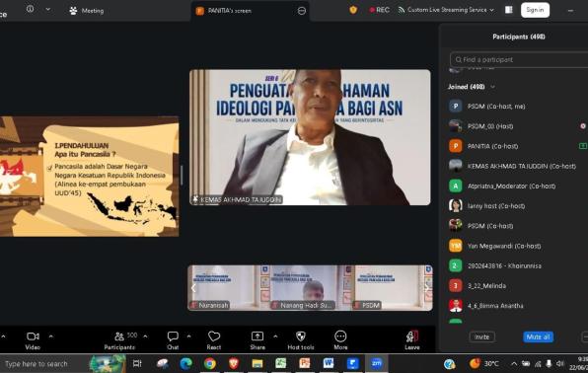Screen dimensions: 588x373
Task: Collapse the Joined (498) list
Action: pyautogui.click(x=492, y=87)
